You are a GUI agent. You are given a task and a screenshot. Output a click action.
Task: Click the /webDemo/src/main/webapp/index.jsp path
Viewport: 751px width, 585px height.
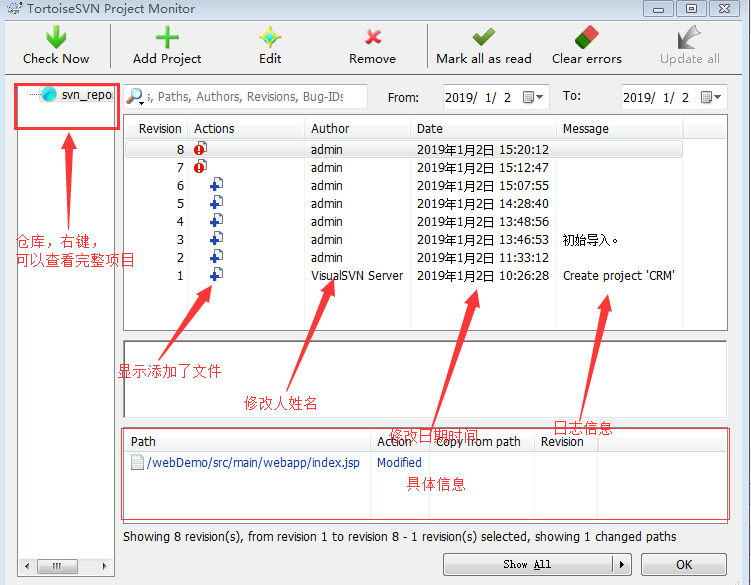tap(253, 462)
